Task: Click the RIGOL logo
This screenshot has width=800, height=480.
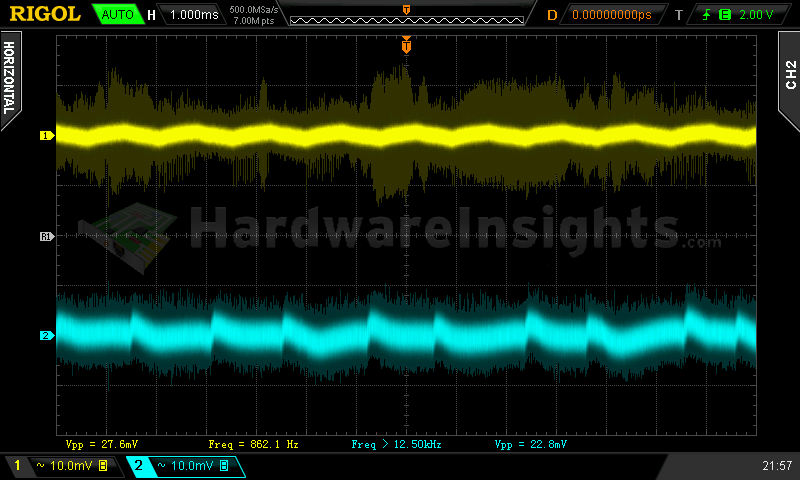Action: point(46,14)
